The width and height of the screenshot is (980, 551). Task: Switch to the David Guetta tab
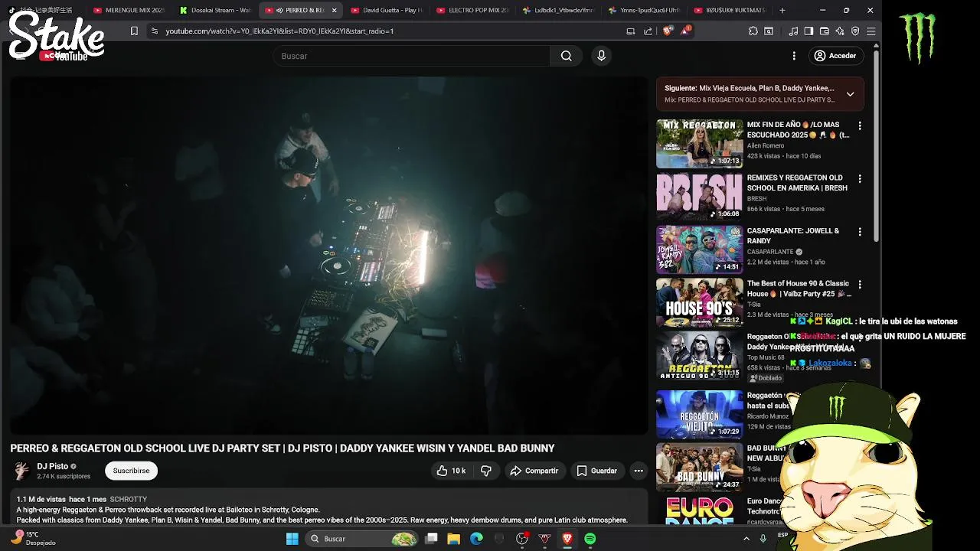tap(386, 10)
